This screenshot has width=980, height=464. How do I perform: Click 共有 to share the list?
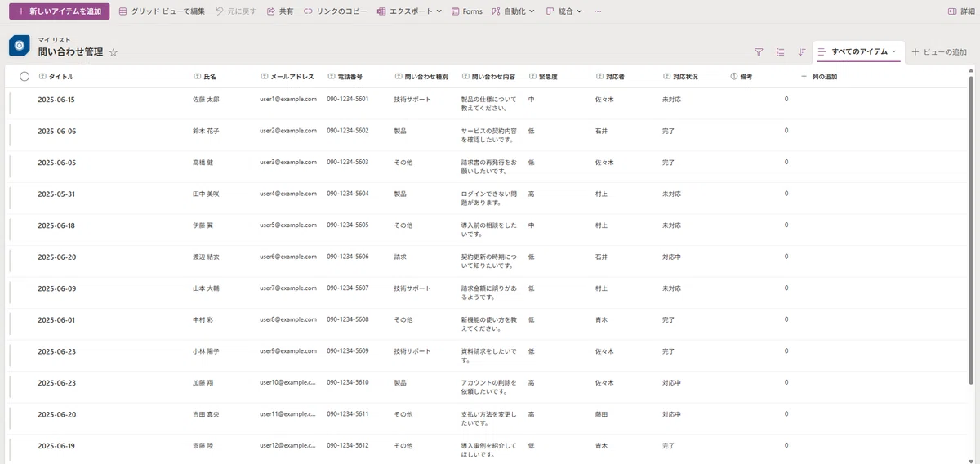[279, 11]
